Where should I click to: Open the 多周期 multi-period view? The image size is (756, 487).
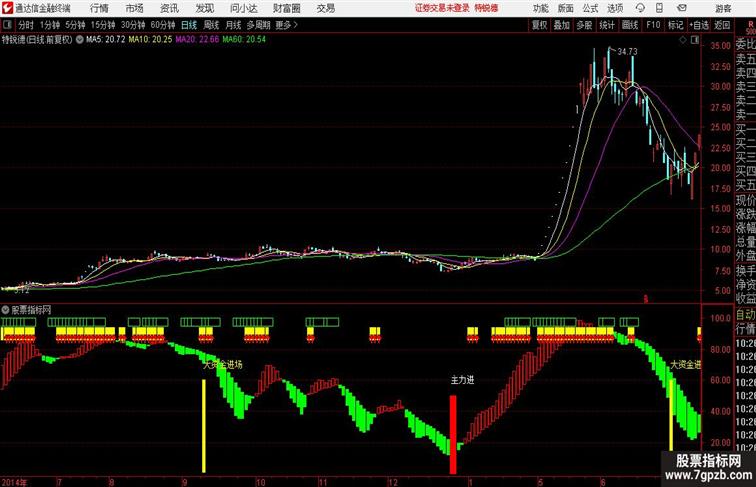click(258, 25)
